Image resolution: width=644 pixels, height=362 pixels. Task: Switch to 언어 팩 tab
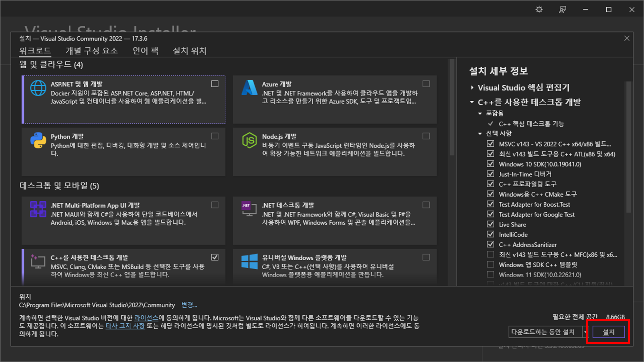click(x=146, y=51)
